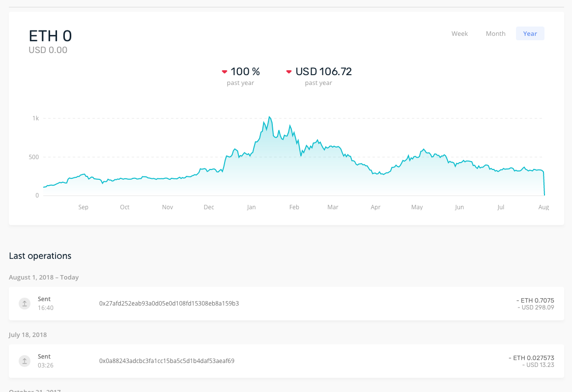Click the 1k label on the chart axis
The image size is (572, 392).
click(35, 118)
